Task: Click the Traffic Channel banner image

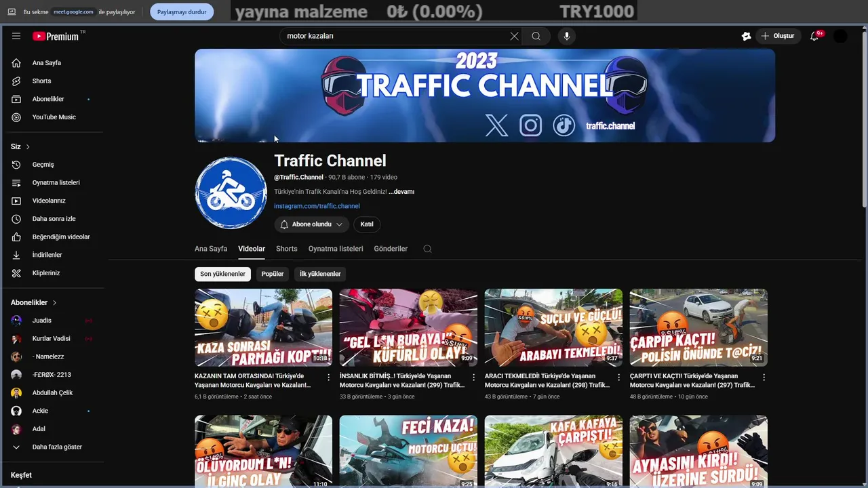Action: (485, 96)
